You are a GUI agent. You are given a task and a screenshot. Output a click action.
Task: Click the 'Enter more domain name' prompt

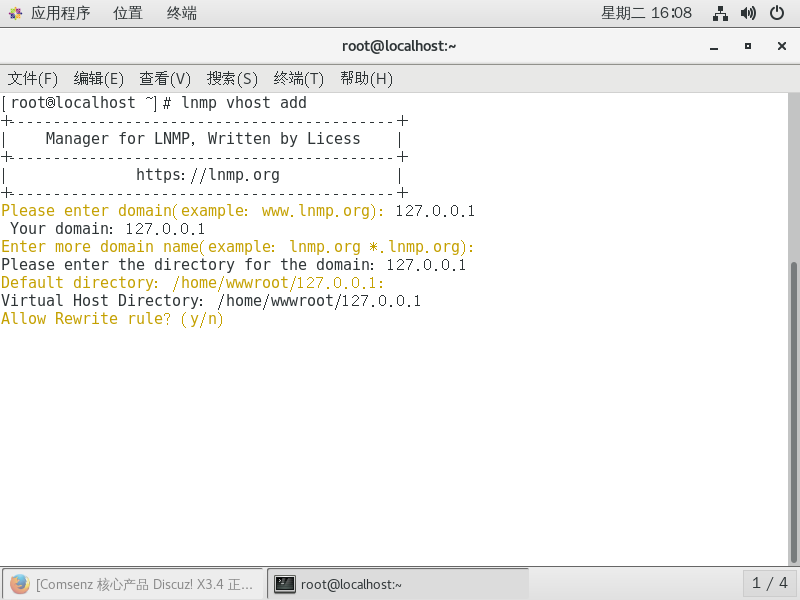coord(238,247)
